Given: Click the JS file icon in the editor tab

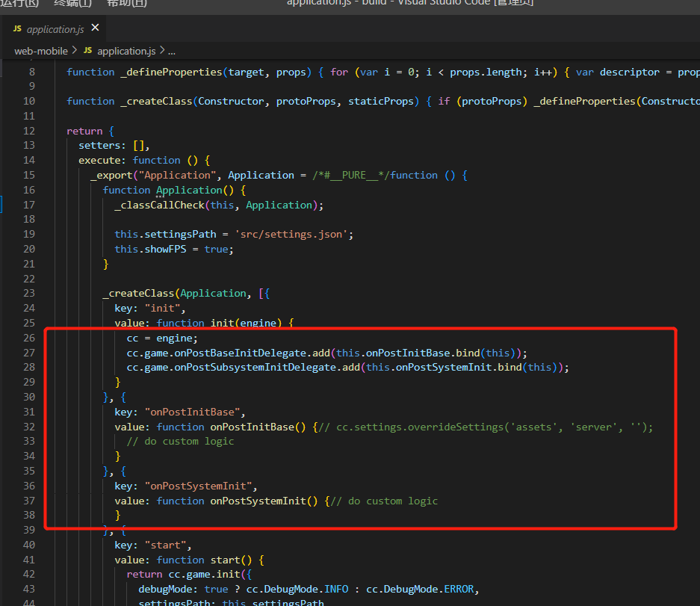Looking at the screenshot, I should point(17,28).
